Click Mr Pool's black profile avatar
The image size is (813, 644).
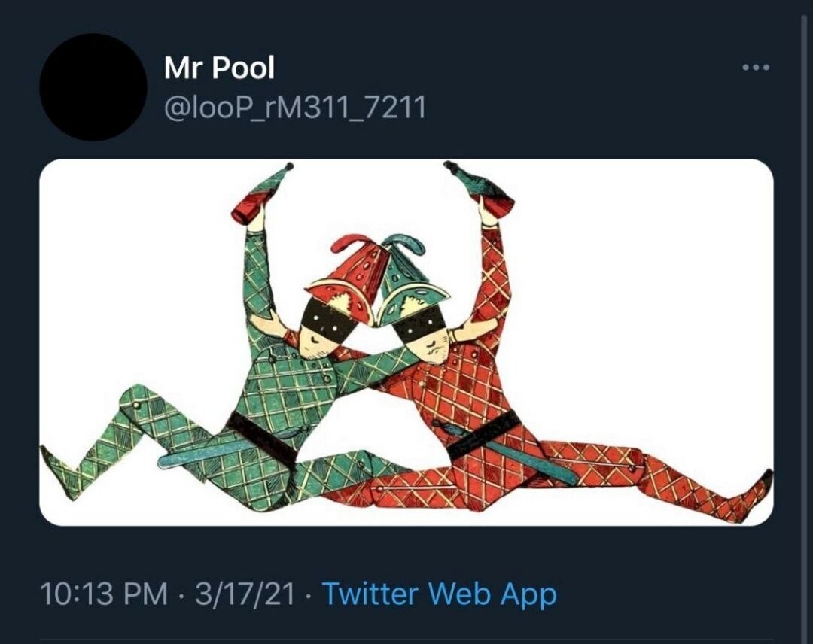pyautogui.click(x=93, y=87)
